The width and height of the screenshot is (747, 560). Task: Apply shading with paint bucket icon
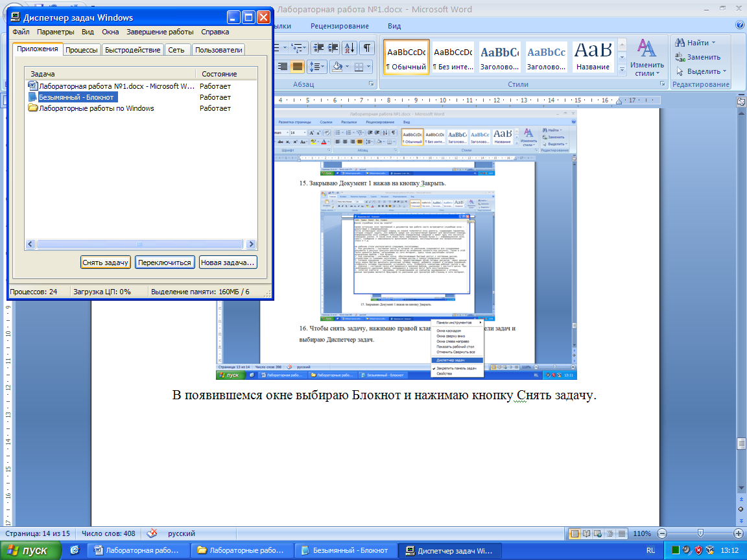(x=337, y=66)
